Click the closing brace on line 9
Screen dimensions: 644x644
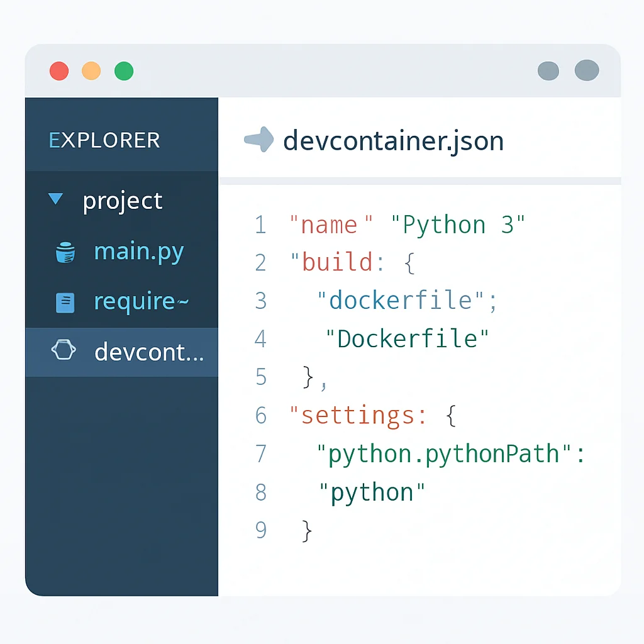(x=307, y=531)
